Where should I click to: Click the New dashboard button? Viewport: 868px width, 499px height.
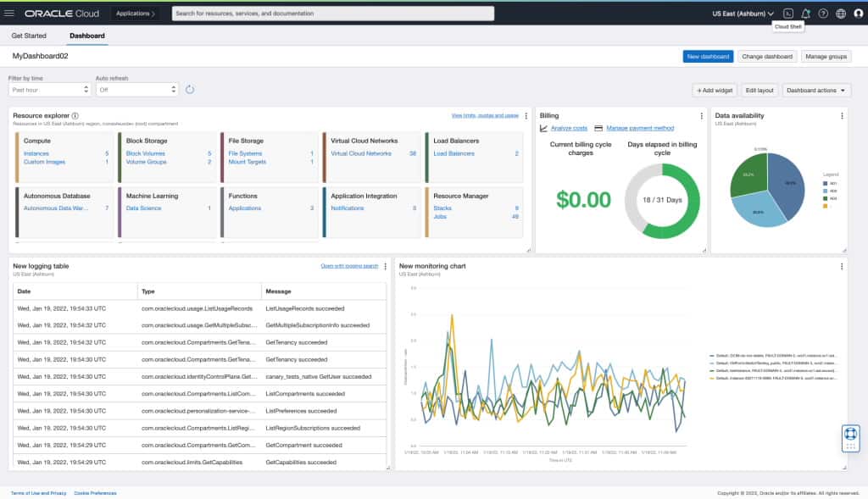point(707,55)
